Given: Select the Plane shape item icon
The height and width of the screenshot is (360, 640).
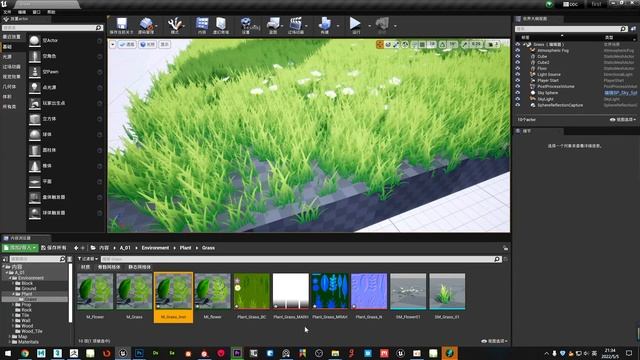Looking at the screenshot, I should (x=35, y=182).
